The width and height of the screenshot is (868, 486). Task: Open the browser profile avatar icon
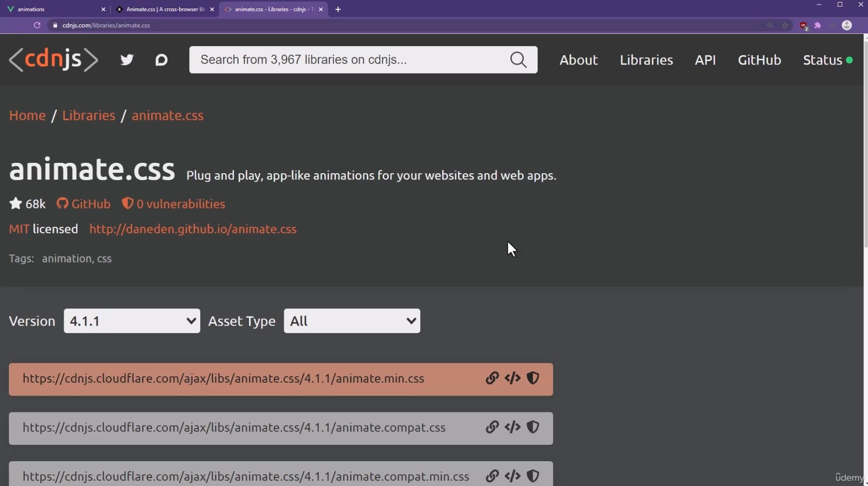click(x=847, y=25)
